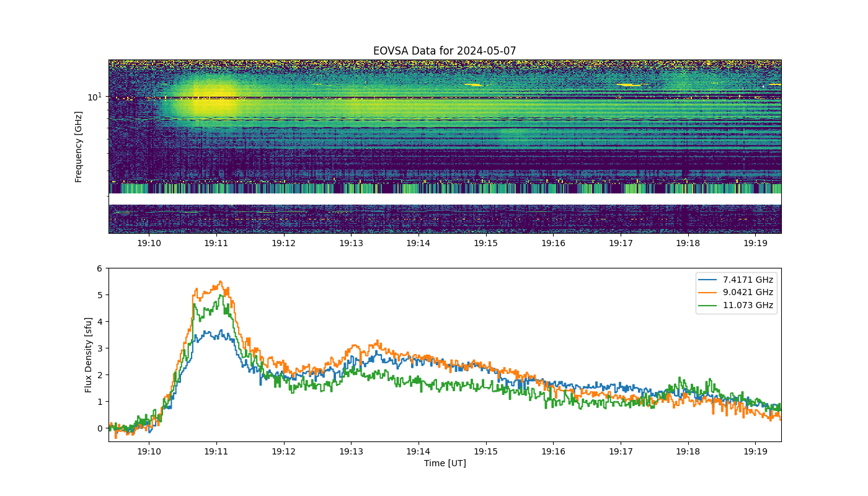Click the 19:18 tick under the spectrogram
868x496 pixels.
(x=688, y=243)
